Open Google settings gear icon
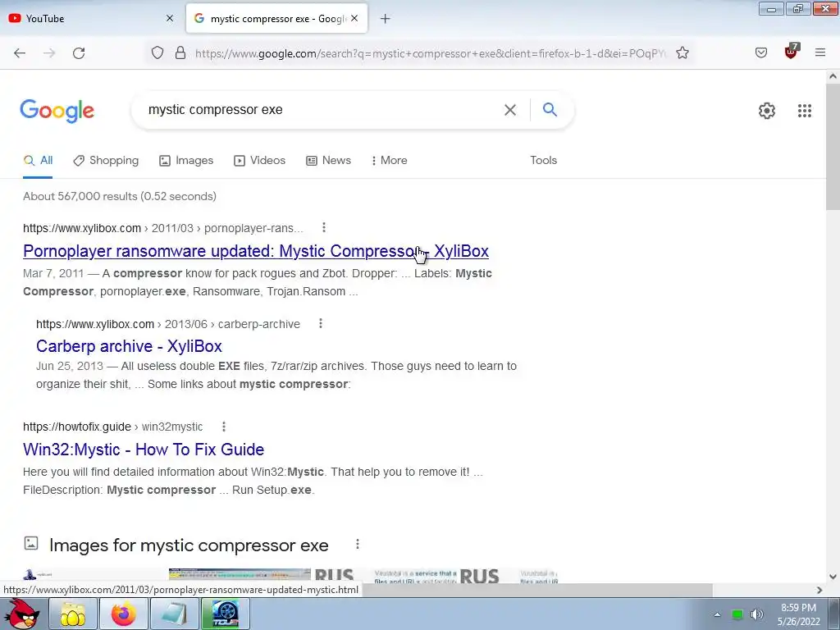 pyautogui.click(x=767, y=111)
